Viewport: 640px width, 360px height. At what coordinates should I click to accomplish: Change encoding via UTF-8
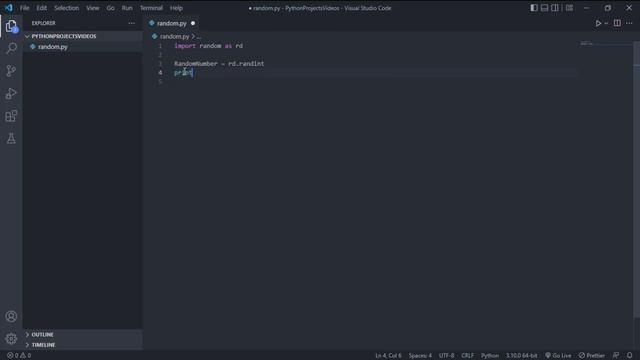coord(447,356)
